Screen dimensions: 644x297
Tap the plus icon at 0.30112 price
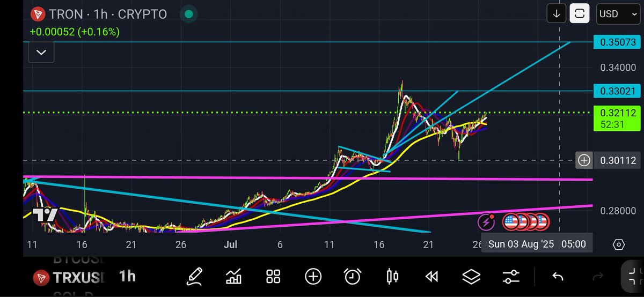tap(584, 160)
